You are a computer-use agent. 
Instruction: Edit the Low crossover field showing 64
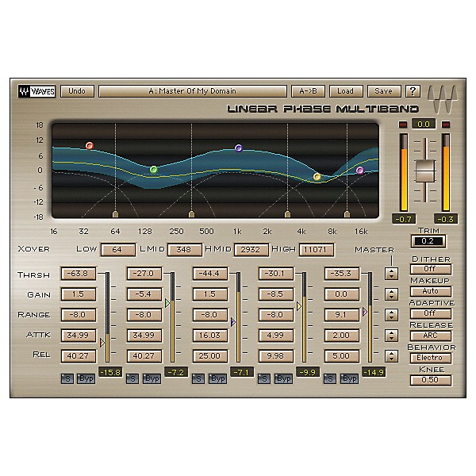[x=117, y=250]
